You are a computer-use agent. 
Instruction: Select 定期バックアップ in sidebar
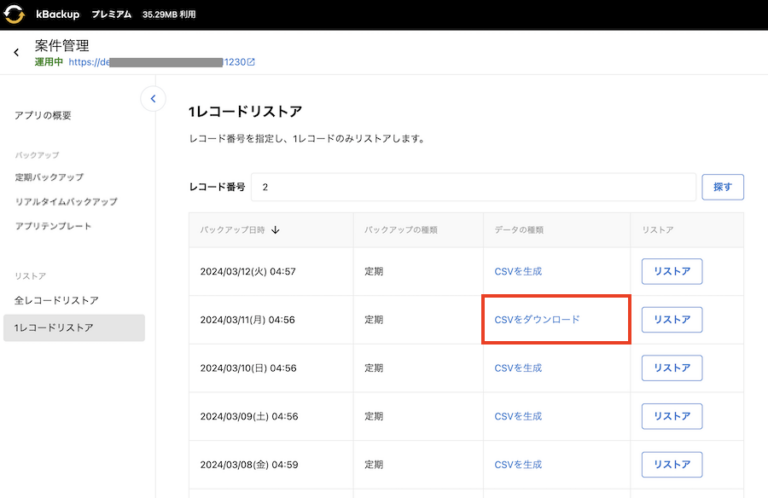tap(49, 177)
